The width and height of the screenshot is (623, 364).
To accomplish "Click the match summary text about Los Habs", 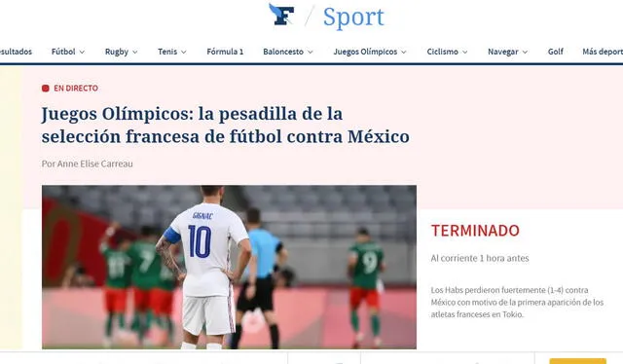I will click(517, 302).
